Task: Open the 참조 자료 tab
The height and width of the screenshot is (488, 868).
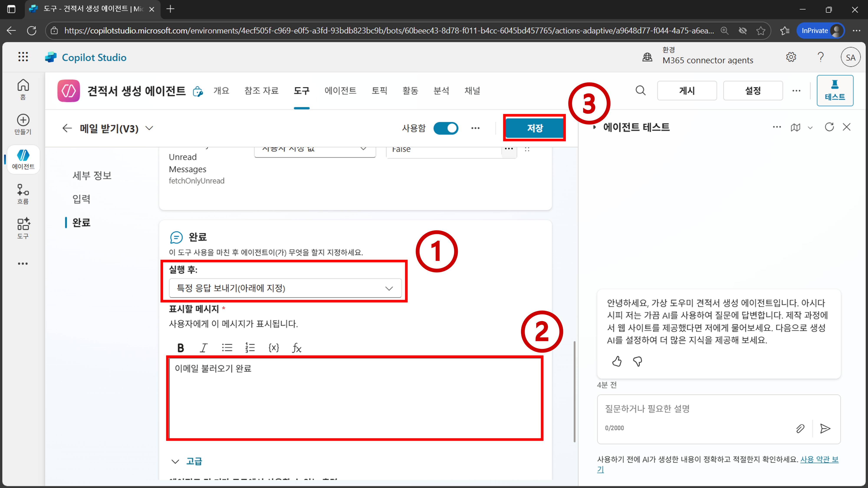Action: click(x=261, y=91)
